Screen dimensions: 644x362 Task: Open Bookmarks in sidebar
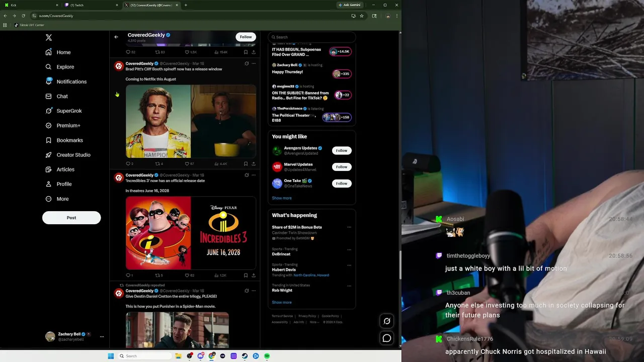coord(64,140)
